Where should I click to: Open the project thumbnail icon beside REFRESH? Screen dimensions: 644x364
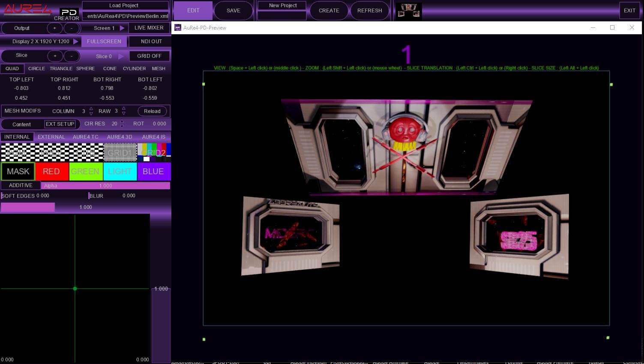pyautogui.click(x=408, y=11)
